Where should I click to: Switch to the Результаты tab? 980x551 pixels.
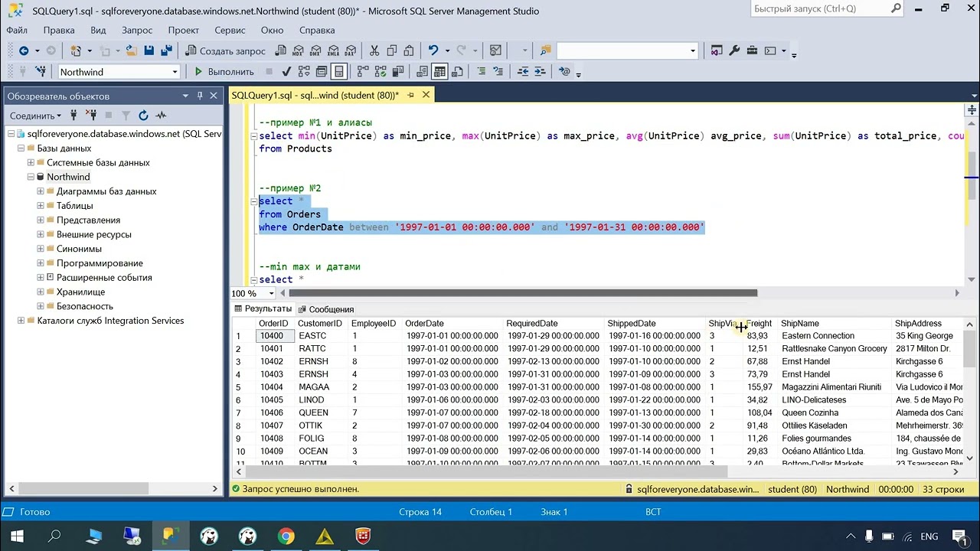tap(263, 308)
